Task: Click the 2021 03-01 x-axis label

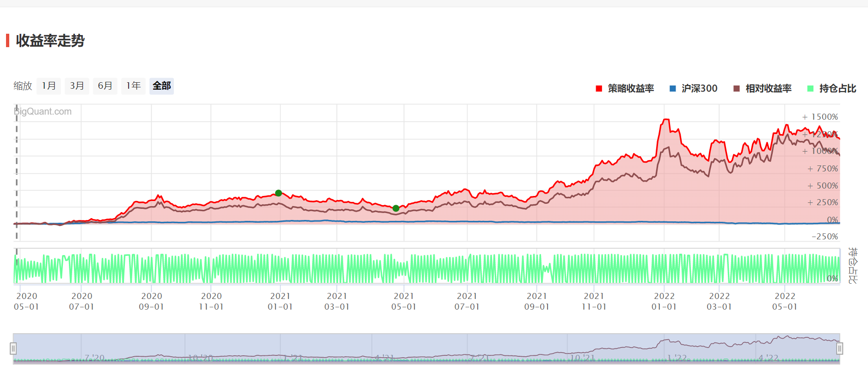Action: (x=337, y=301)
